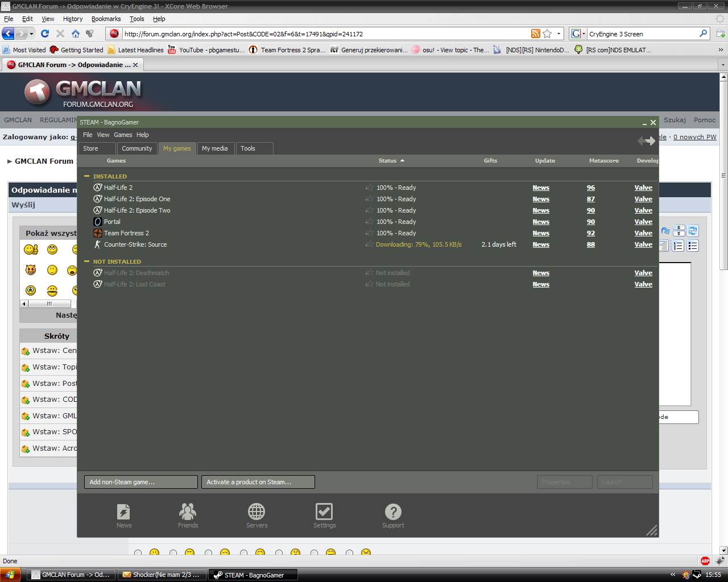Open the Steam News icon at bottom
The width and height of the screenshot is (728, 582).
[x=123, y=512]
